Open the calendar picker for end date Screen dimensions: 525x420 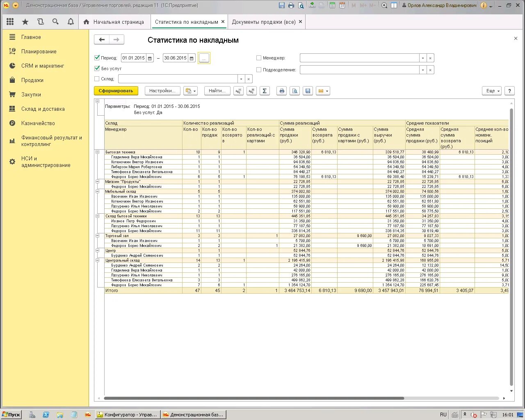pyautogui.click(x=192, y=58)
